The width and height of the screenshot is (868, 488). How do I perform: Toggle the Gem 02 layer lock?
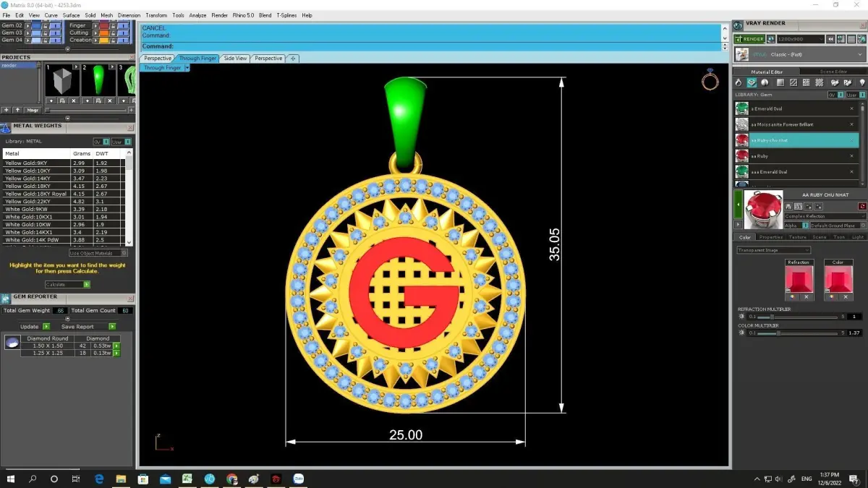coord(46,25)
